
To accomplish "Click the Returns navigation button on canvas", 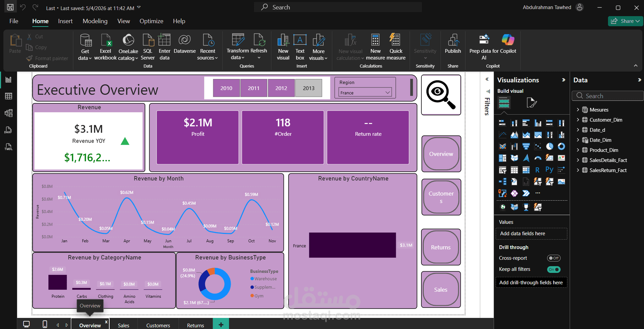I will 441,247.
